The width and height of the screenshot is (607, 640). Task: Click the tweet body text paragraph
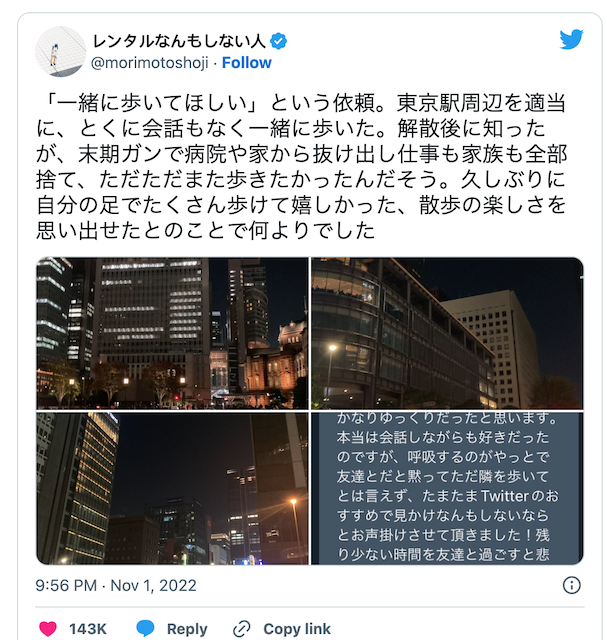tap(301, 167)
